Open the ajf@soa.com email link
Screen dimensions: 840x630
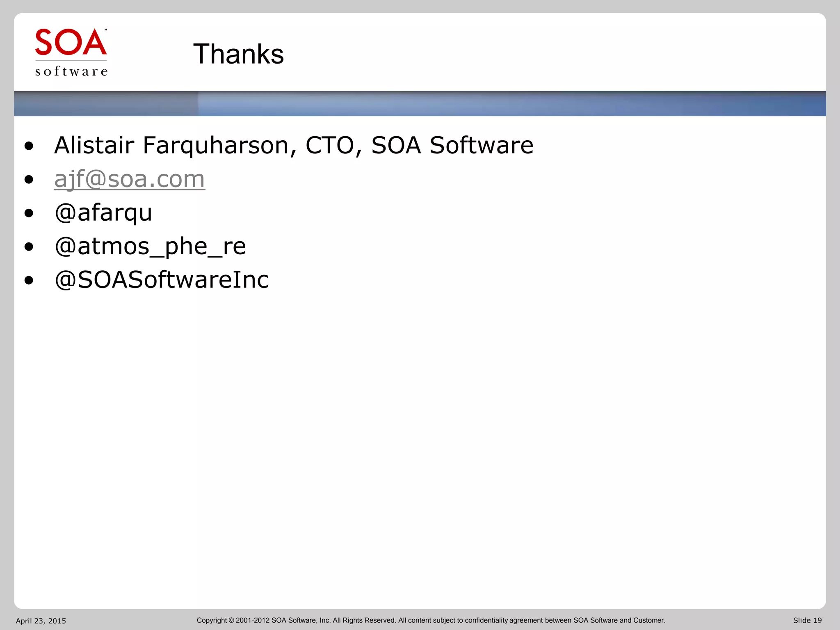(130, 180)
